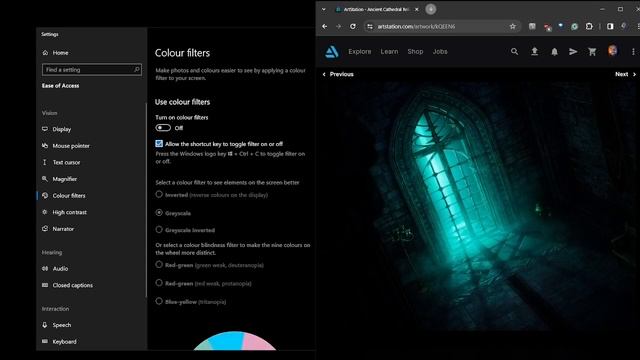640x360 pixels.
Task: Open Speech settings
Action: [56, 325]
